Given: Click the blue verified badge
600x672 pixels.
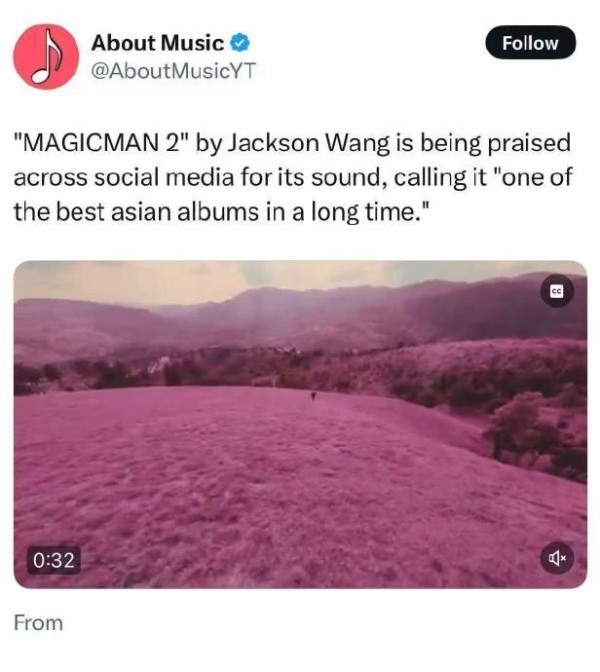Looking at the screenshot, I should 240,43.
